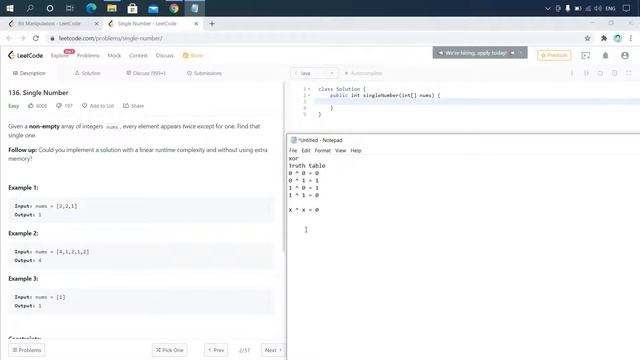Open Mail app from the taskbar
Screen dimensions: 640x360
tap(153, 8)
